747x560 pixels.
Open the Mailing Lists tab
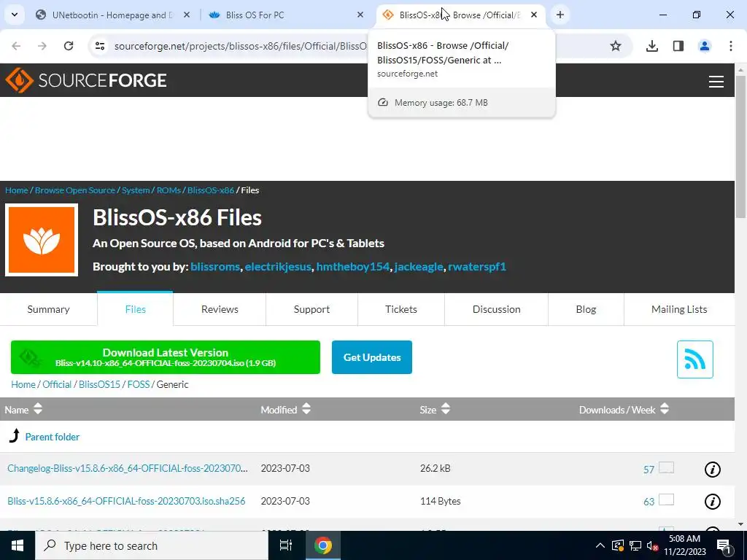[679, 309]
